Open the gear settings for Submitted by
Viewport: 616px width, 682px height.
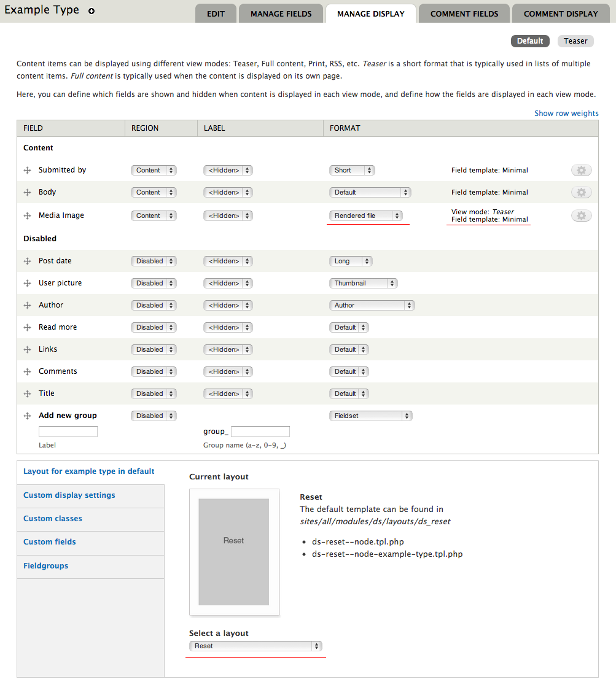coord(581,171)
